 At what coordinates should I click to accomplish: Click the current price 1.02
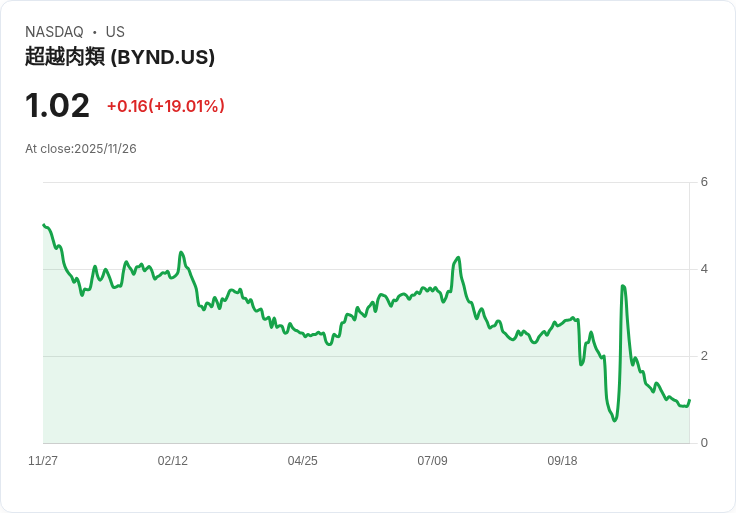[x=57, y=106]
